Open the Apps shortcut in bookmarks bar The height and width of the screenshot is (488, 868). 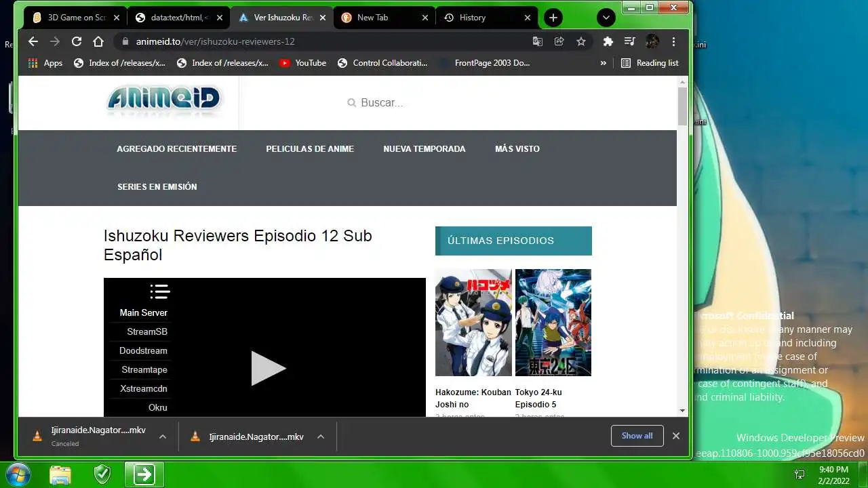tap(45, 63)
